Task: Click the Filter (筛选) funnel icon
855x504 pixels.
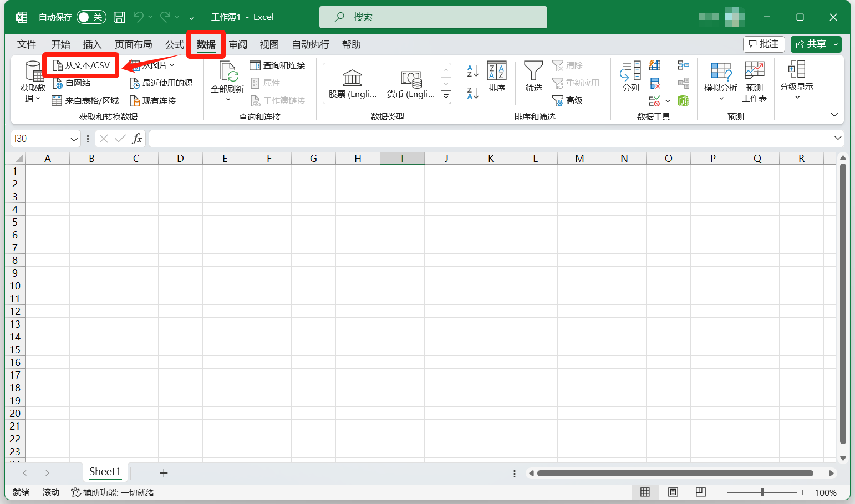Action: pyautogui.click(x=533, y=72)
